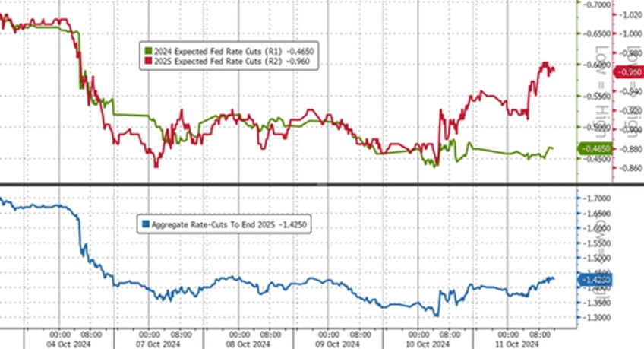Click the 08:00 tick above 04 Oct 2024

[x=91, y=335]
